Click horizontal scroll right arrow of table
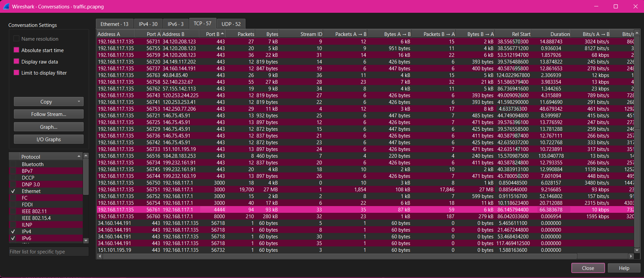Screen dimensions: 644x278 click(x=631, y=256)
